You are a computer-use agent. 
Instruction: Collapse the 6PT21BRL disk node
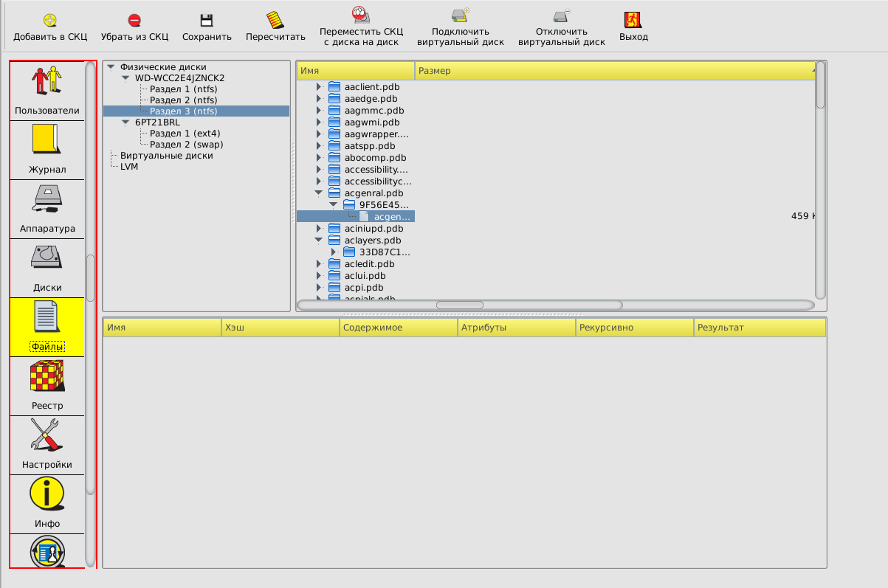126,122
